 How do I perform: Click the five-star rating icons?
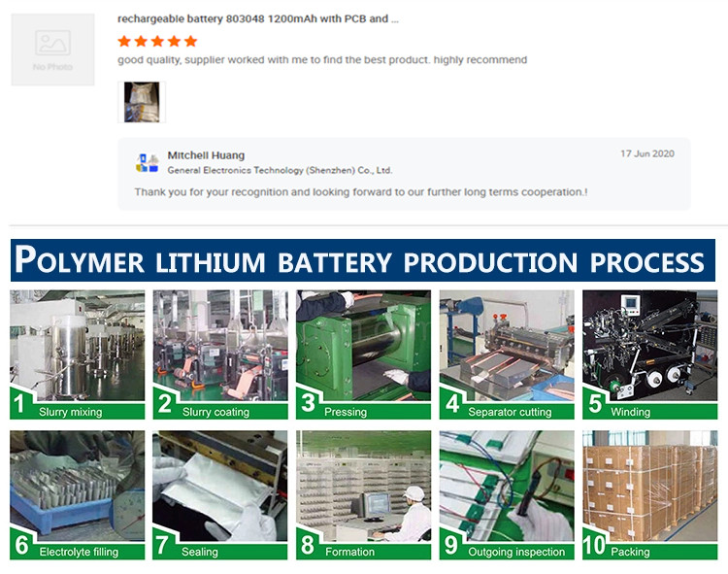click(157, 42)
